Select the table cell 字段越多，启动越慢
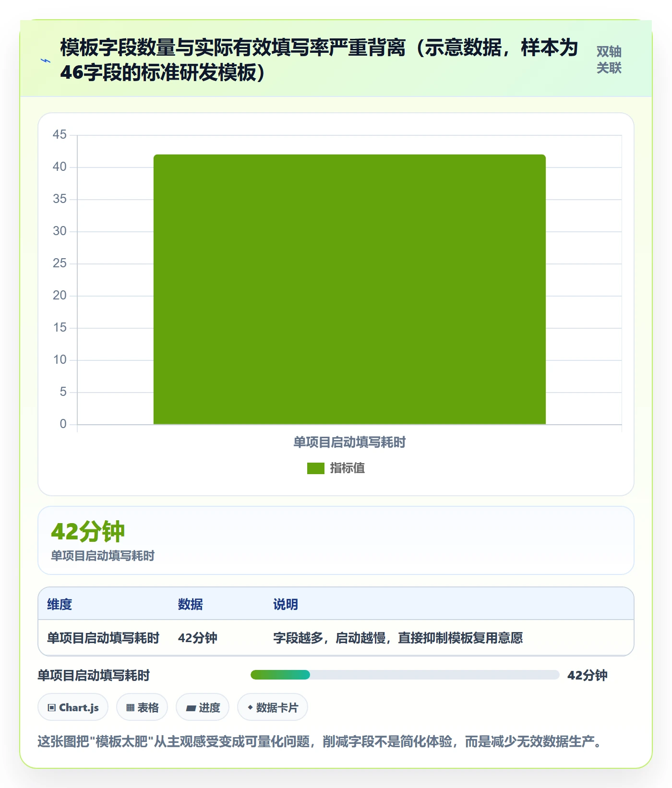Image resolution: width=672 pixels, height=788 pixels. click(398, 638)
